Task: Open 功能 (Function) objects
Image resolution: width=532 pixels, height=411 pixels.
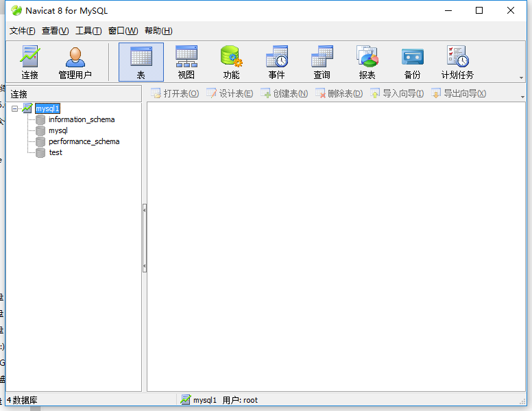Action: point(232,62)
